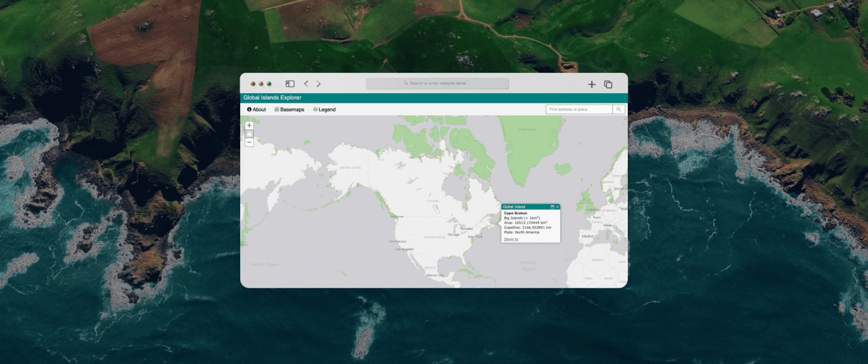Zoom in on the map
Viewport: 868px width, 364px height.
pyautogui.click(x=249, y=125)
